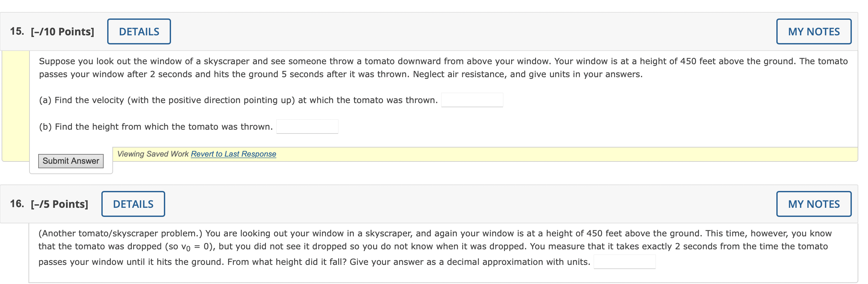Click part (a) of question 15
The width and height of the screenshot is (868, 284).
(x=236, y=100)
